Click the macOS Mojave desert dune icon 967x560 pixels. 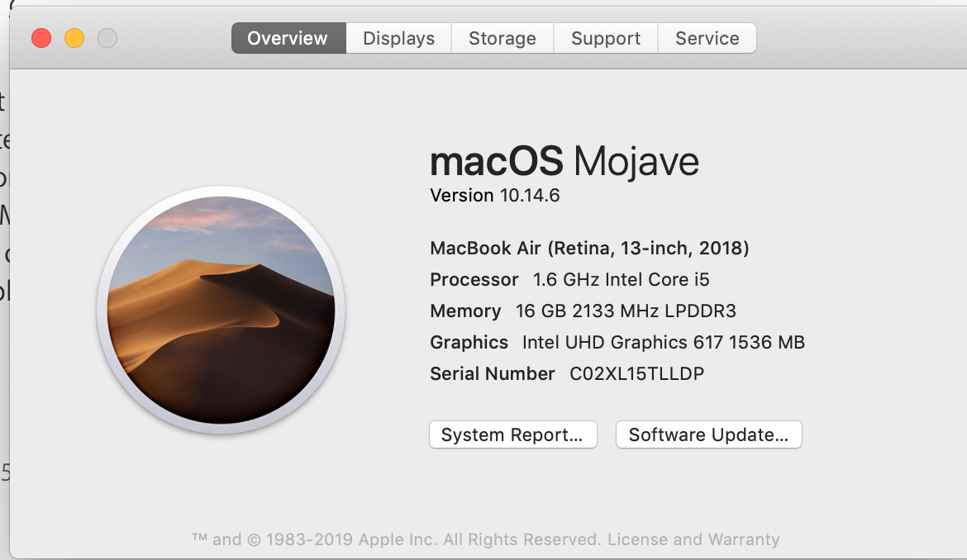221,310
